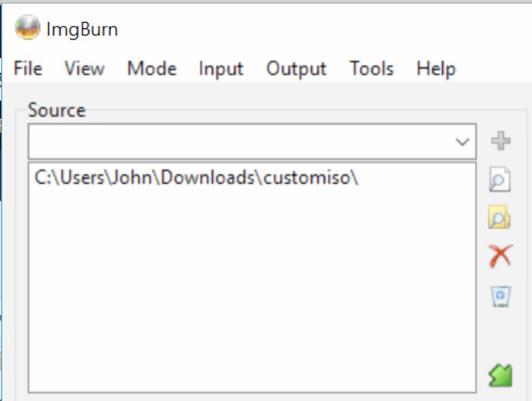
Task: Open the View menu
Action: pos(85,69)
